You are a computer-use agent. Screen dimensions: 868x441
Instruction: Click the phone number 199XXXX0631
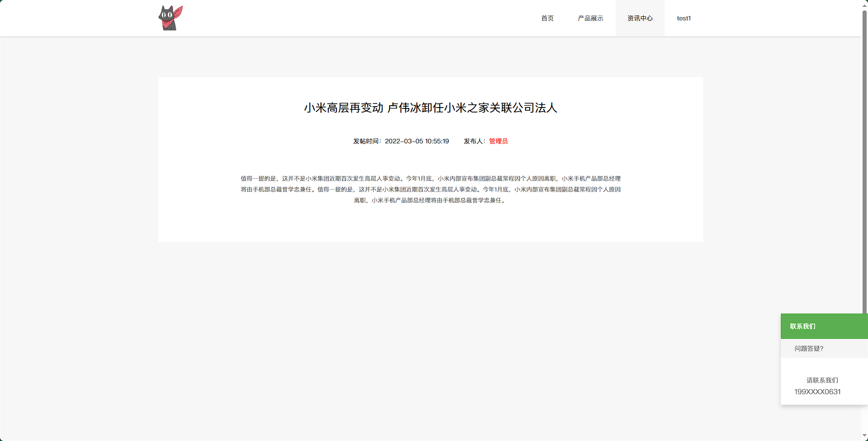point(818,392)
